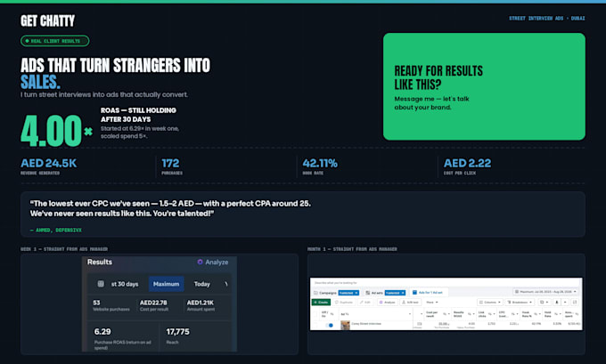
Task: Switch to the Ad sets tab
Action: (374, 293)
